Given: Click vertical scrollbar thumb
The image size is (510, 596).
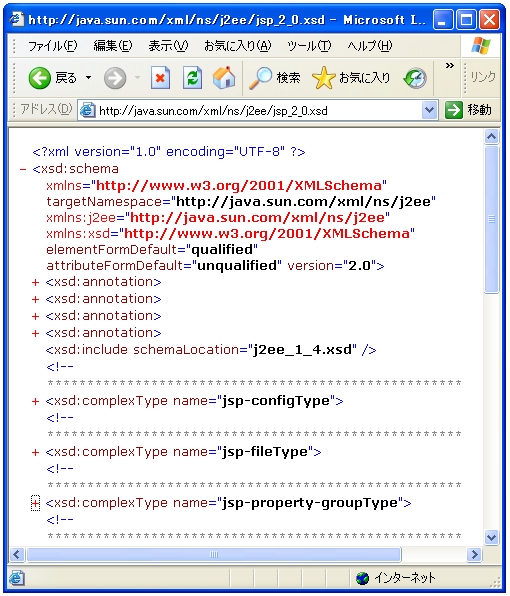Looking at the screenshot, I should [x=491, y=219].
